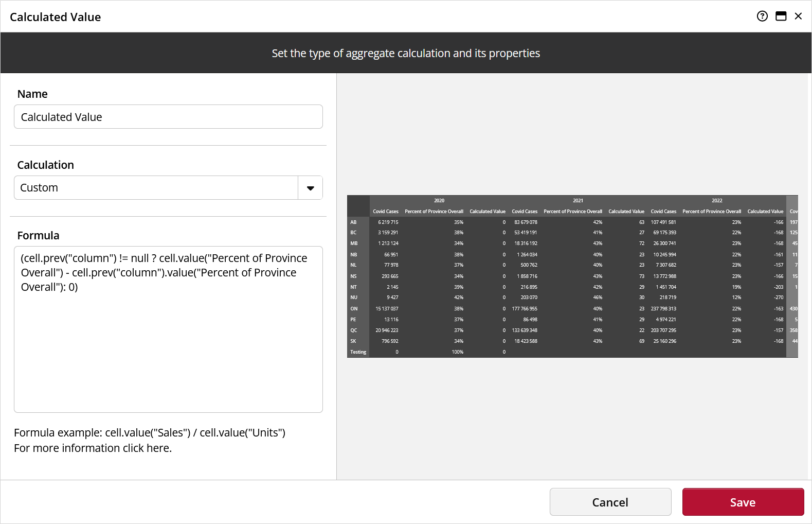Maximize the Calculated Value dialog
The image size is (812, 524).
781,16
